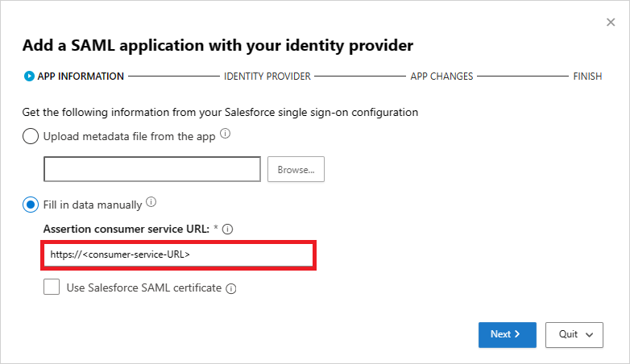Image resolution: width=630 pixels, height=364 pixels.
Task: Focus the metadata file path field
Action: (x=152, y=169)
